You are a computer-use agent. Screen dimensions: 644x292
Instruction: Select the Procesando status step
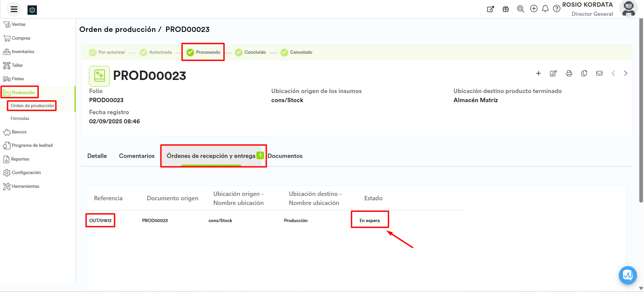[203, 52]
